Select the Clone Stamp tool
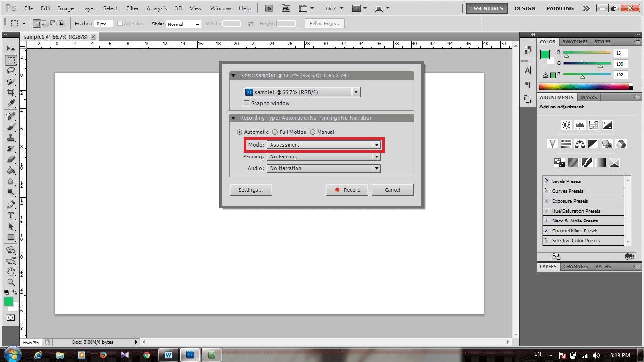 click(11, 138)
